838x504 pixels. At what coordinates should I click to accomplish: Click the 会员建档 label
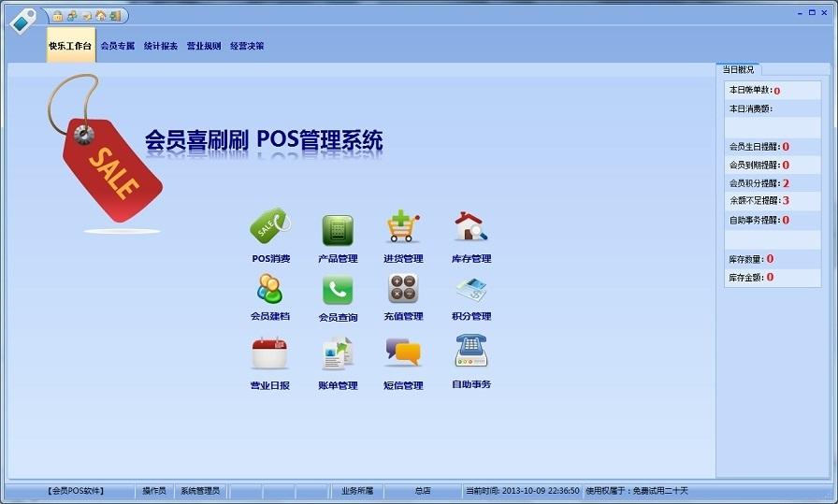270,316
